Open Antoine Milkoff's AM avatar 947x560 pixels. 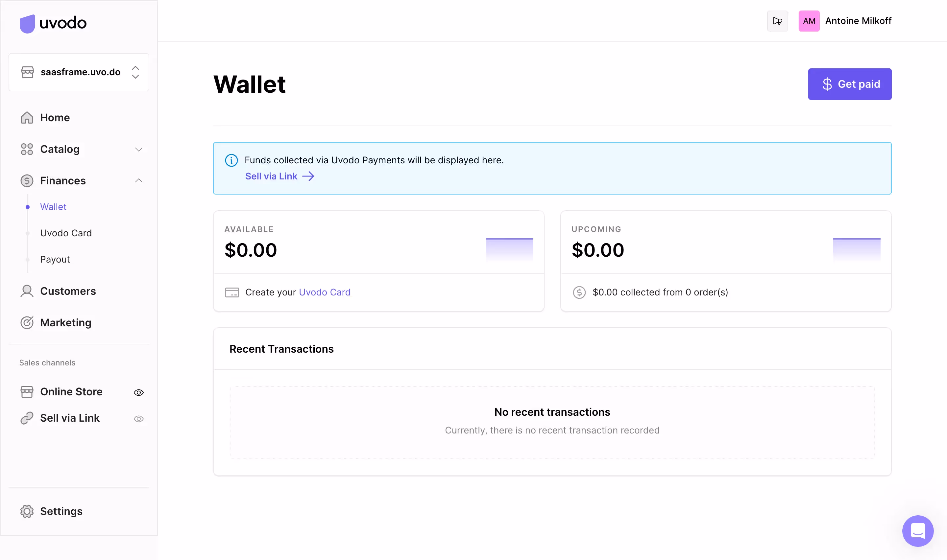809,21
